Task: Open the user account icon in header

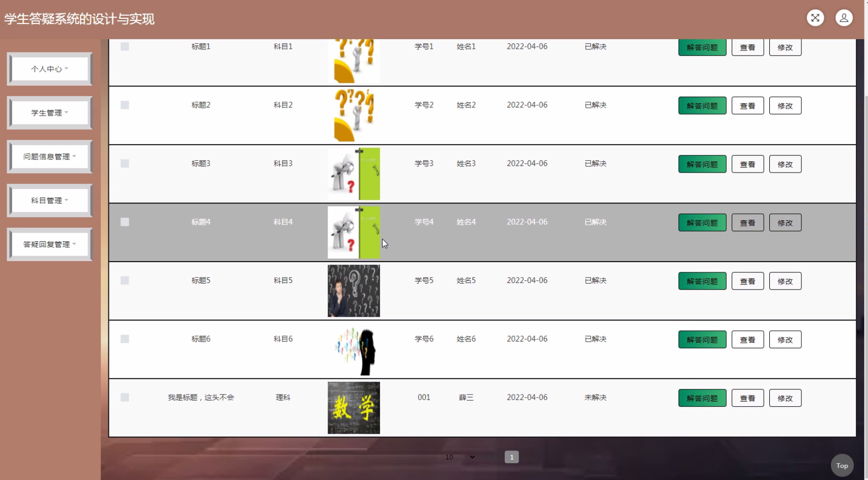Action: [844, 18]
